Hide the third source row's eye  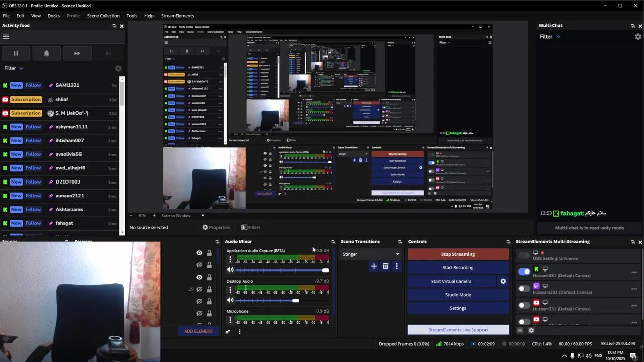199,277
